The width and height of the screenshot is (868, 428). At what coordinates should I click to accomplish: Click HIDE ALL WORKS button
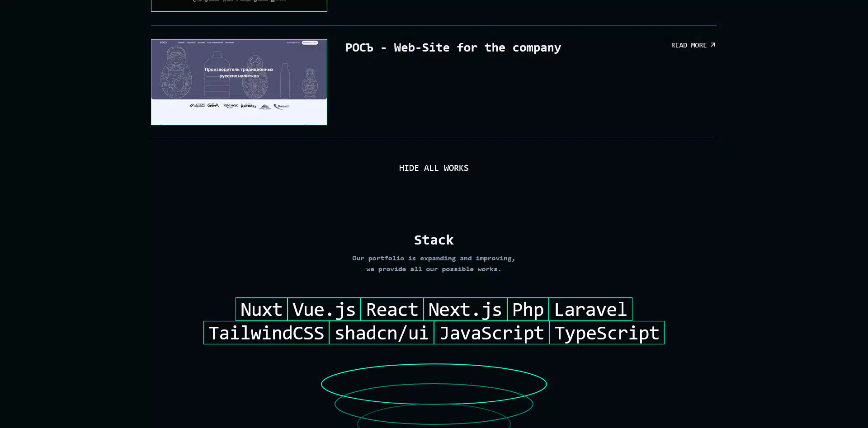(x=434, y=168)
